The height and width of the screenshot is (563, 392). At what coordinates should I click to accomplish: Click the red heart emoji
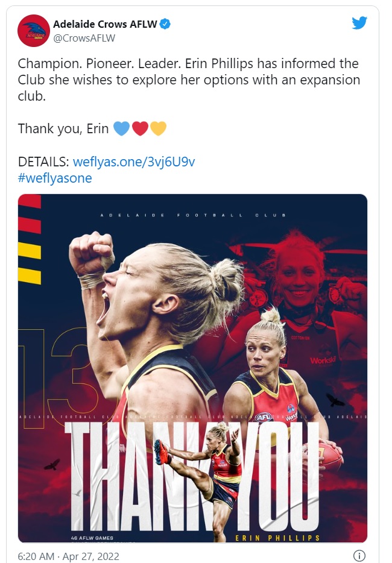point(140,128)
